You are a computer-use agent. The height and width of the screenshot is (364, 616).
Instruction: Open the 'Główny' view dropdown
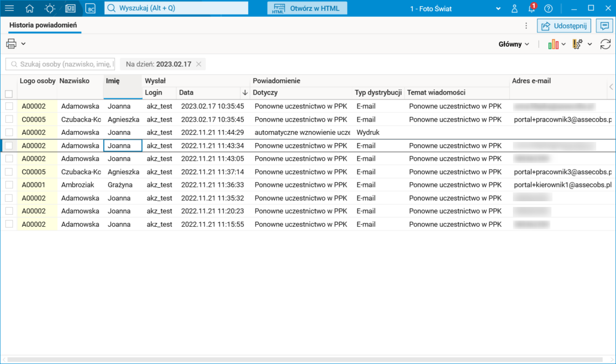(514, 44)
